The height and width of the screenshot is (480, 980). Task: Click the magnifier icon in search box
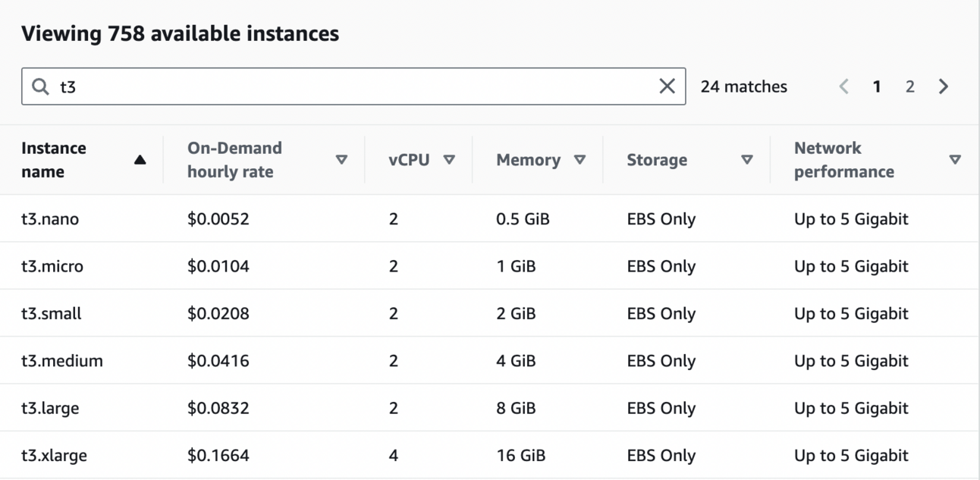point(40,86)
